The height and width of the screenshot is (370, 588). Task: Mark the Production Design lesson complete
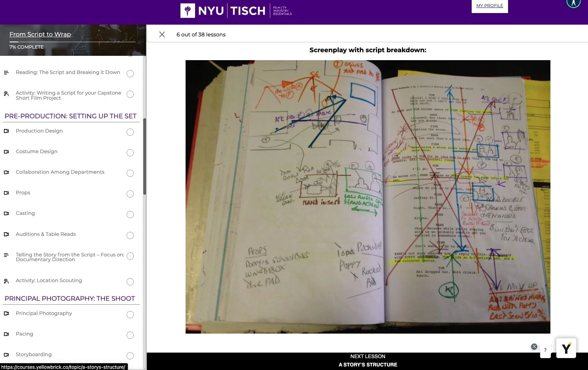[x=130, y=132]
